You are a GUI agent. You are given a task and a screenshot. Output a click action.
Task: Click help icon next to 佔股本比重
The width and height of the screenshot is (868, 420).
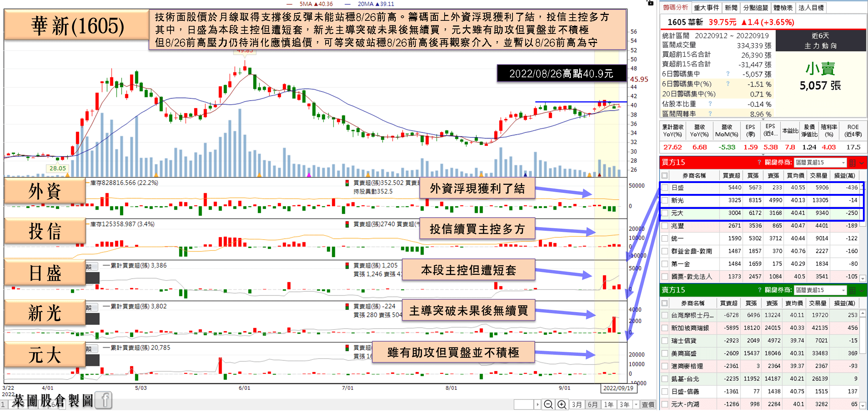710,104
